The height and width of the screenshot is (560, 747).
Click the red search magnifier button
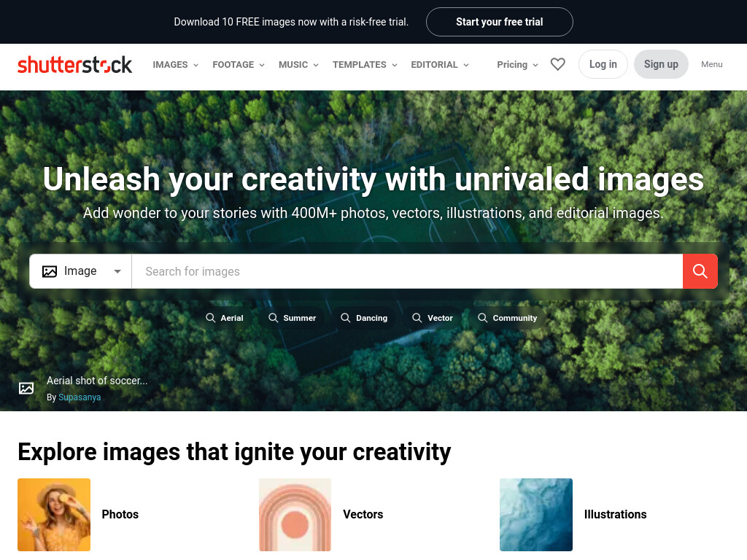(700, 271)
